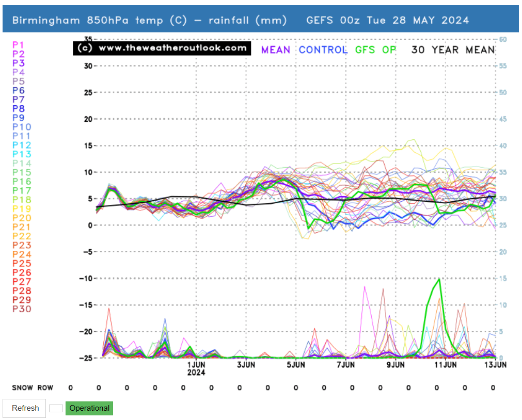The height and width of the screenshot is (420, 522).
Task: Click the pale green P14 label
Action: [22, 163]
